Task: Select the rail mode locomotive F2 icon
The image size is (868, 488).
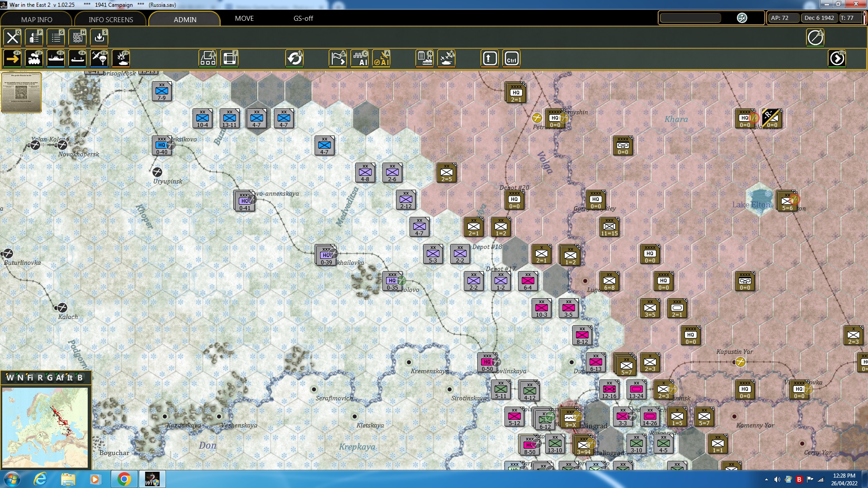Action: click(x=34, y=59)
